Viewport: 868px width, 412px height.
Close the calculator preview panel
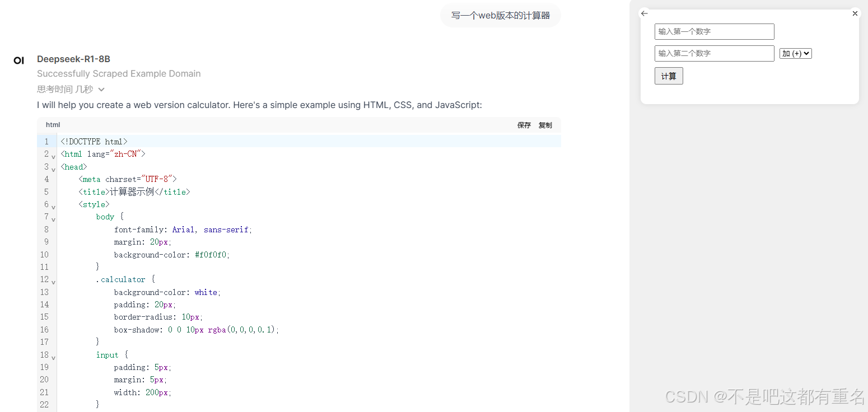coord(855,13)
